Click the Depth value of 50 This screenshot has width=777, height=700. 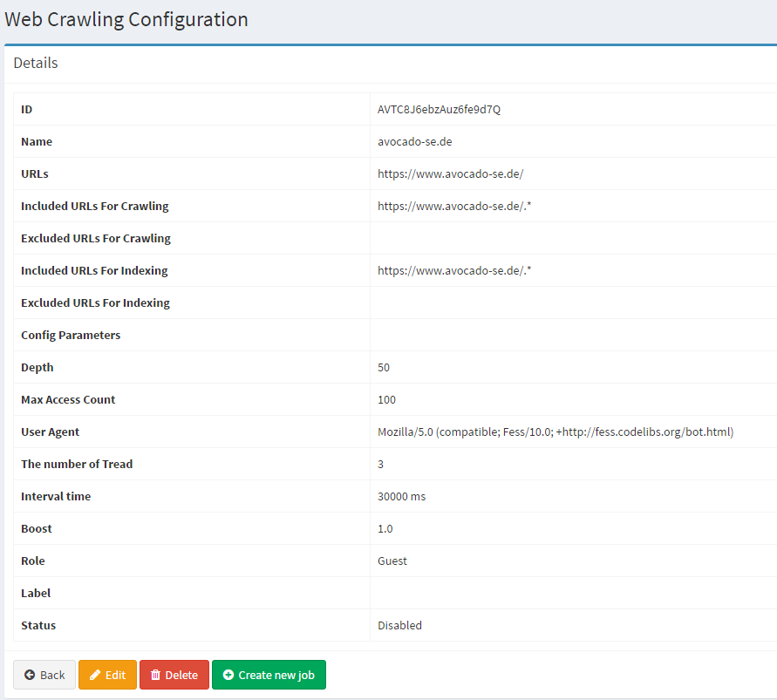383,367
